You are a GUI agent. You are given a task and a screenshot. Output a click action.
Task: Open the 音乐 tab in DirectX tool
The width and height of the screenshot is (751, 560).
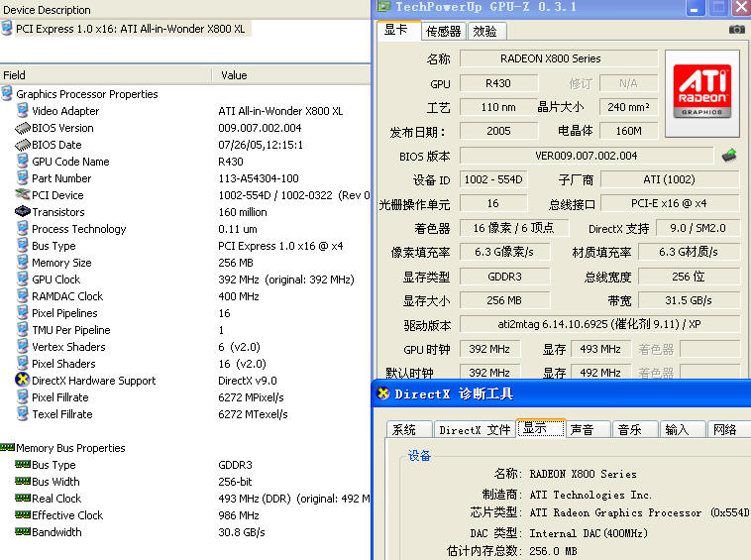click(635, 430)
